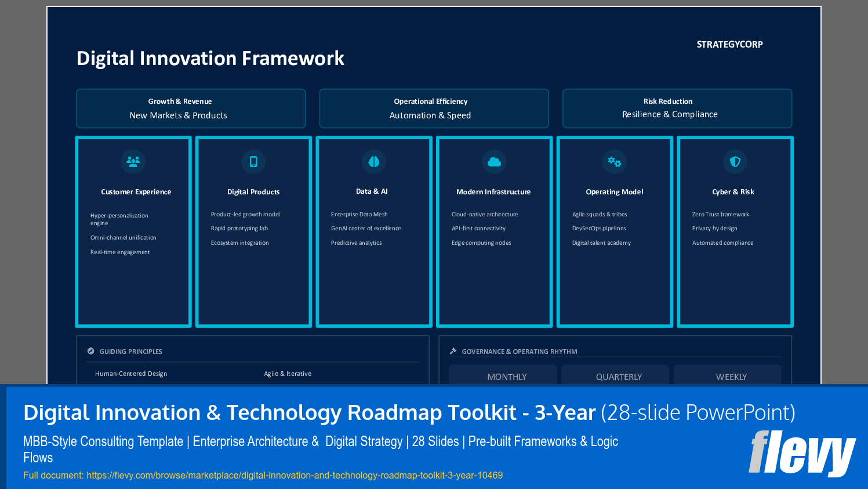The image size is (868, 489).
Task: Select the QUARTERLY rhythm tab
Action: tap(619, 376)
